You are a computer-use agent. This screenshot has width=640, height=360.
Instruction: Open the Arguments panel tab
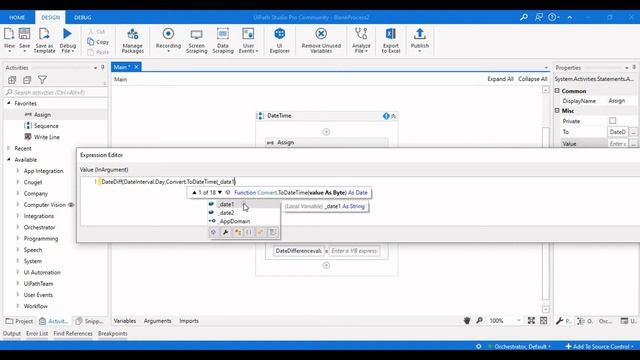(158, 321)
